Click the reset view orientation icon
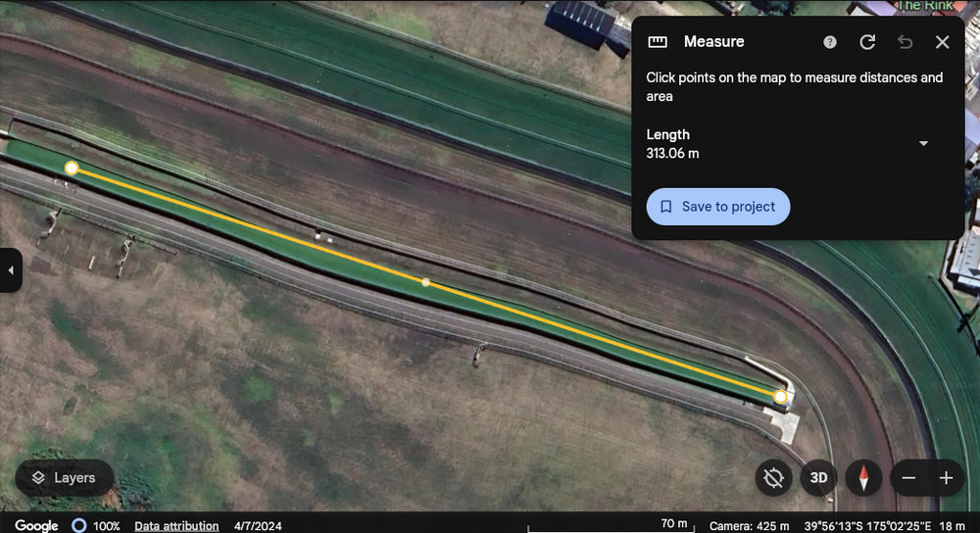Image resolution: width=980 pixels, height=533 pixels. [773, 478]
